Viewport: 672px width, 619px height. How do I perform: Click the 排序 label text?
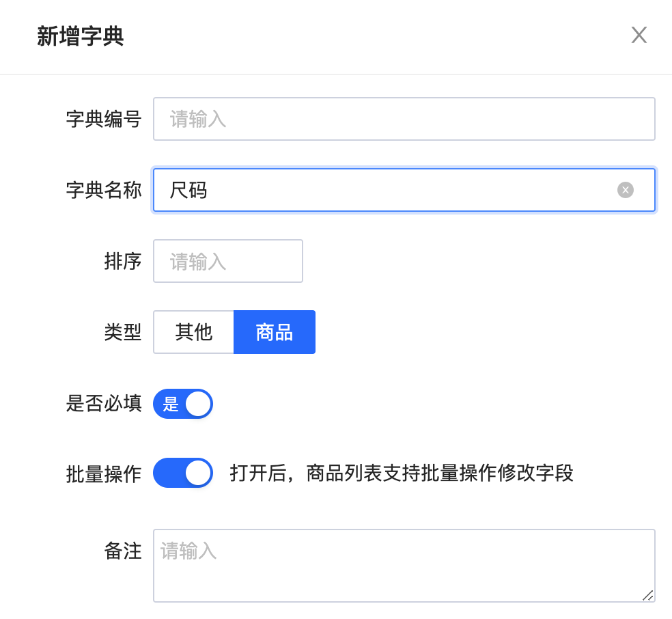(x=123, y=261)
